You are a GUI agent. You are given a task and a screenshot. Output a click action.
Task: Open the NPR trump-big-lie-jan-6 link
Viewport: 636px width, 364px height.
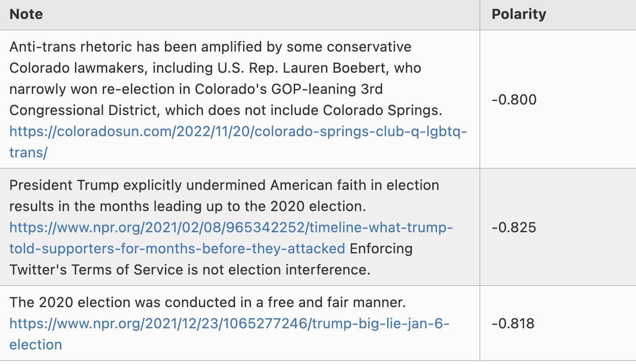tap(229, 323)
